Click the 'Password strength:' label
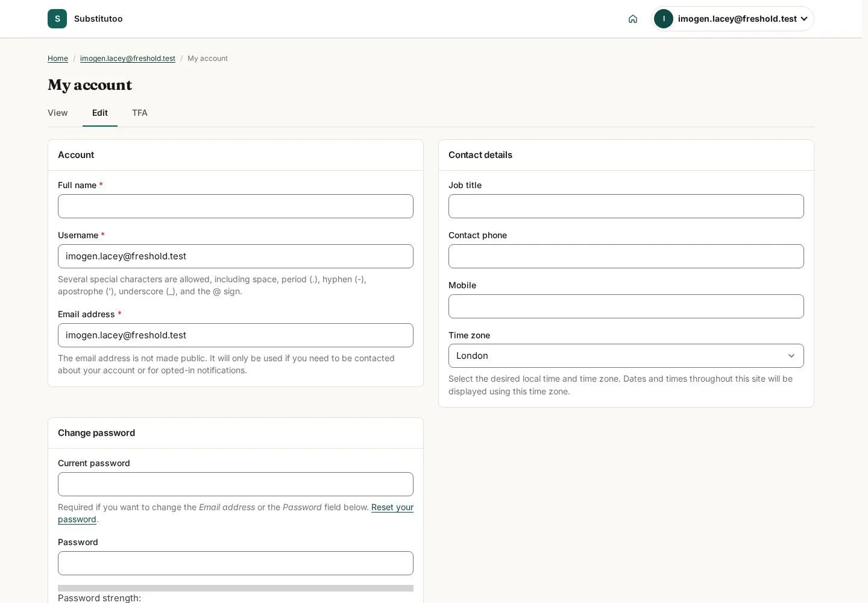 point(99,598)
